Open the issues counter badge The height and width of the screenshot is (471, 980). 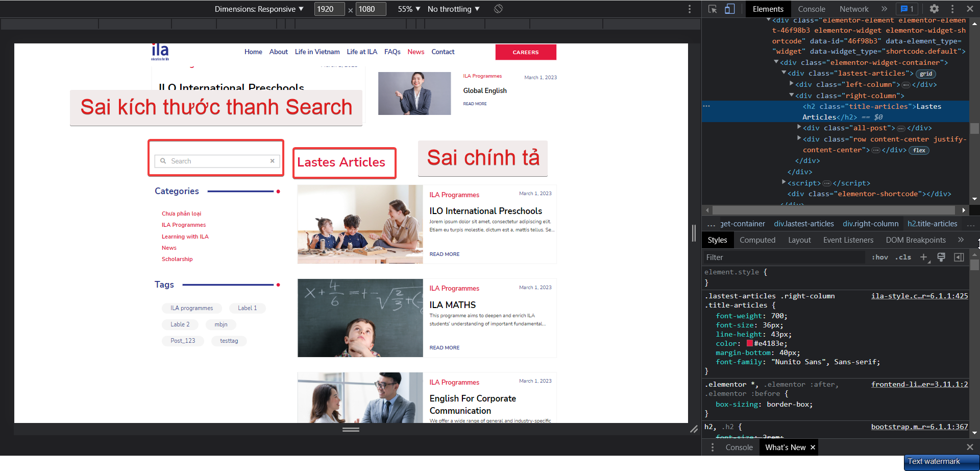coord(907,9)
